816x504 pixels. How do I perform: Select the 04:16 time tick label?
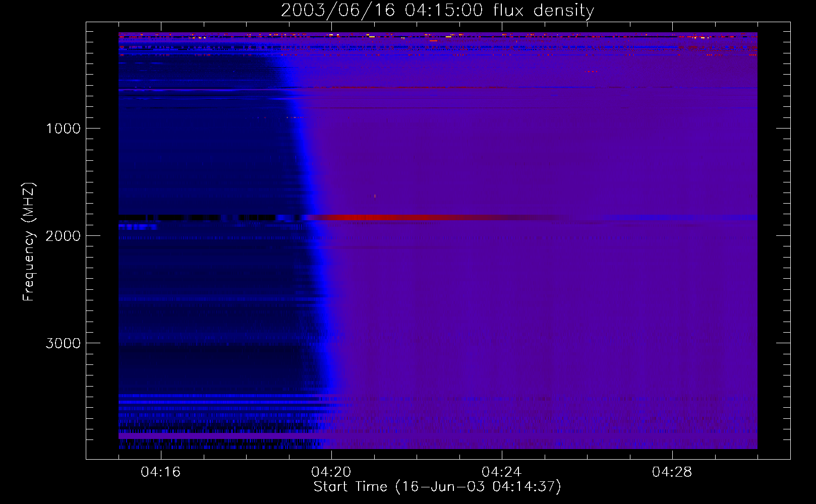coord(161,472)
